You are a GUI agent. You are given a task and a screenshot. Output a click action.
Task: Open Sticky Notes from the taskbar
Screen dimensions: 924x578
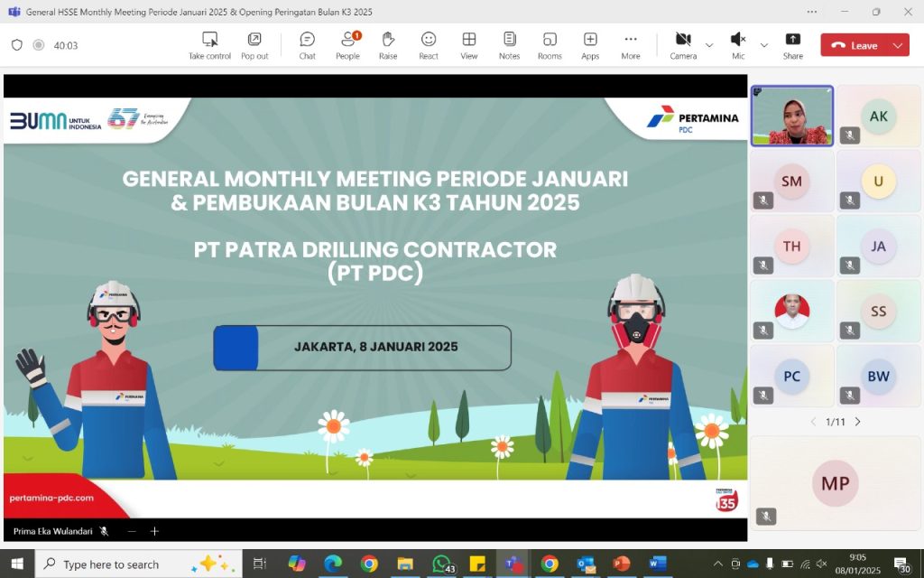(x=476, y=564)
